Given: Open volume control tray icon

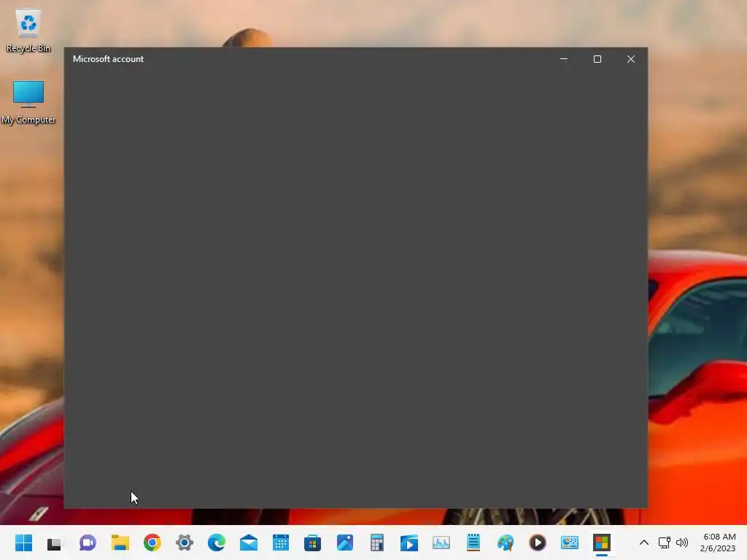Looking at the screenshot, I should coord(682,542).
